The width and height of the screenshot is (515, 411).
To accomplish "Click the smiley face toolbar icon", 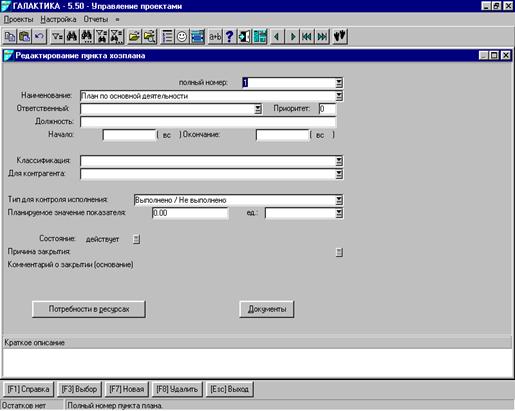I will click(x=182, y=36).
